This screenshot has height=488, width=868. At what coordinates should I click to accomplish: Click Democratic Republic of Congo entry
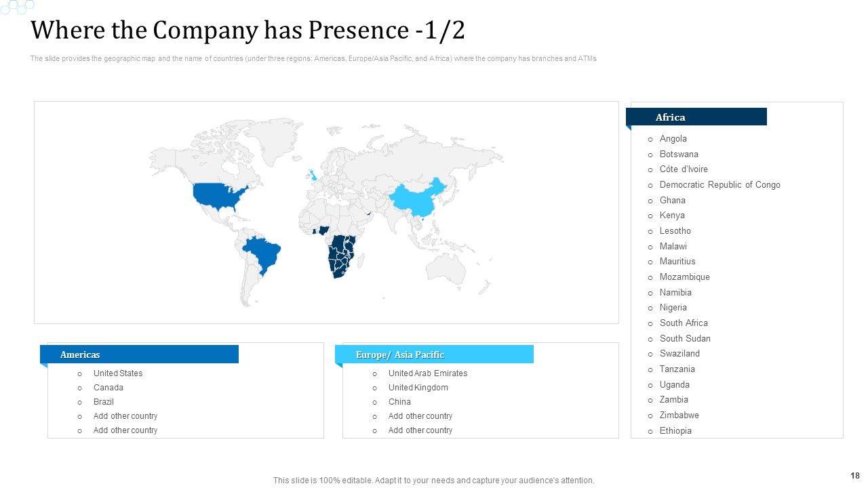click(719, 185)
